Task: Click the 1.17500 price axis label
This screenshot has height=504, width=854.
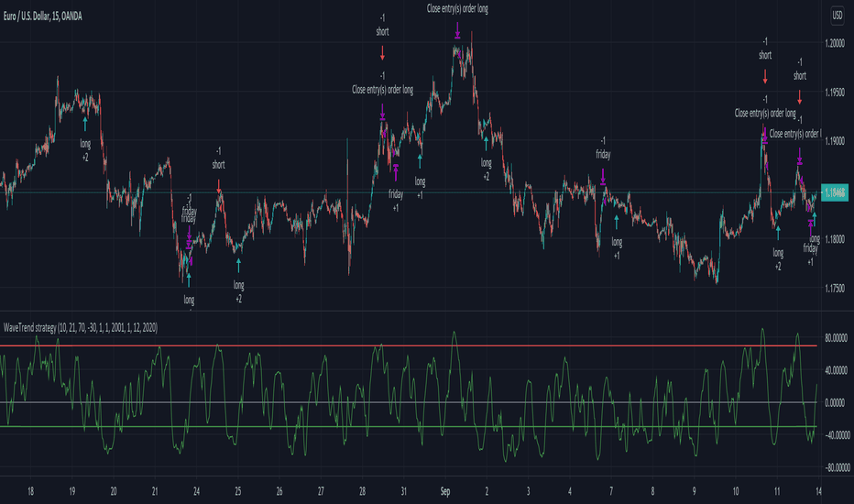Action: pyautogui.click(x=835, y=289)
